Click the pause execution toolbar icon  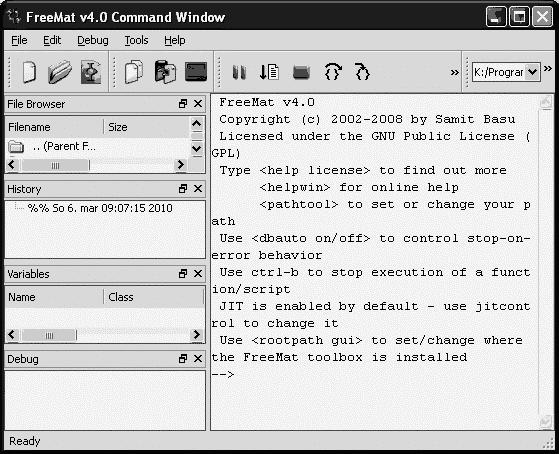coord(239,72)
